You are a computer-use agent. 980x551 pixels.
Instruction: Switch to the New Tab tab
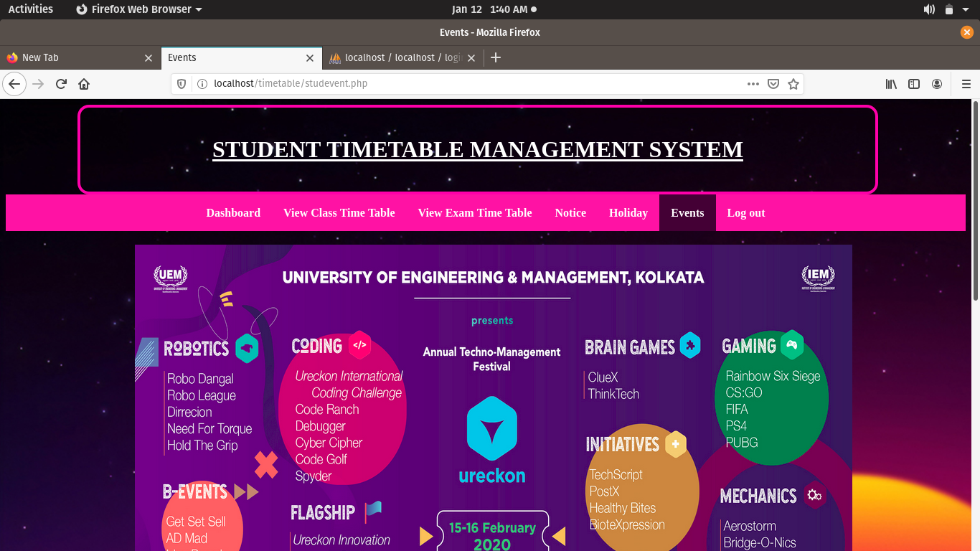[x=80, y=58]
